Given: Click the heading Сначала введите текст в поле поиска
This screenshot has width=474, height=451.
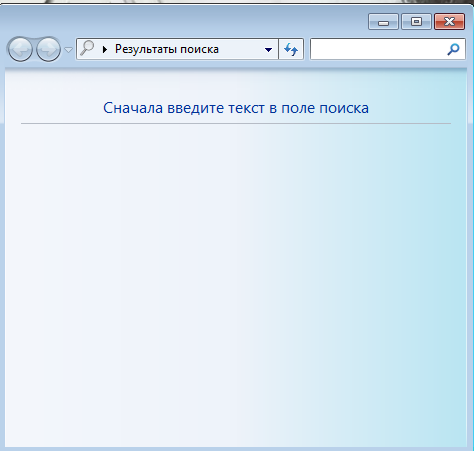Looking at the screenshot, I should 236,108.
